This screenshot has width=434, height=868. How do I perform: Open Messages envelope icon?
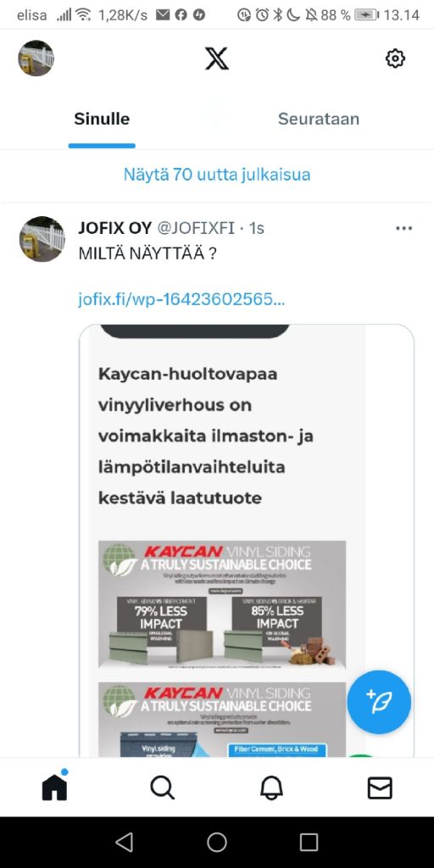(380, 787)
